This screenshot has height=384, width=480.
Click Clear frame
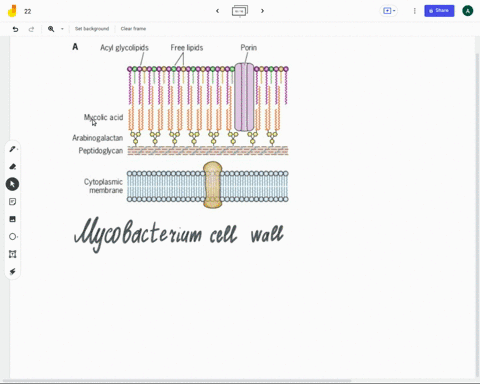[133, 29]
